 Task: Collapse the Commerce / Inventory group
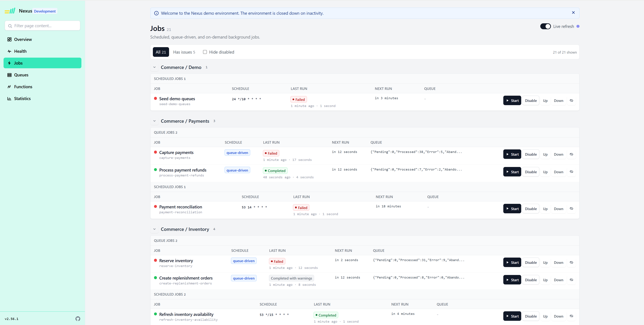[155, 229]
